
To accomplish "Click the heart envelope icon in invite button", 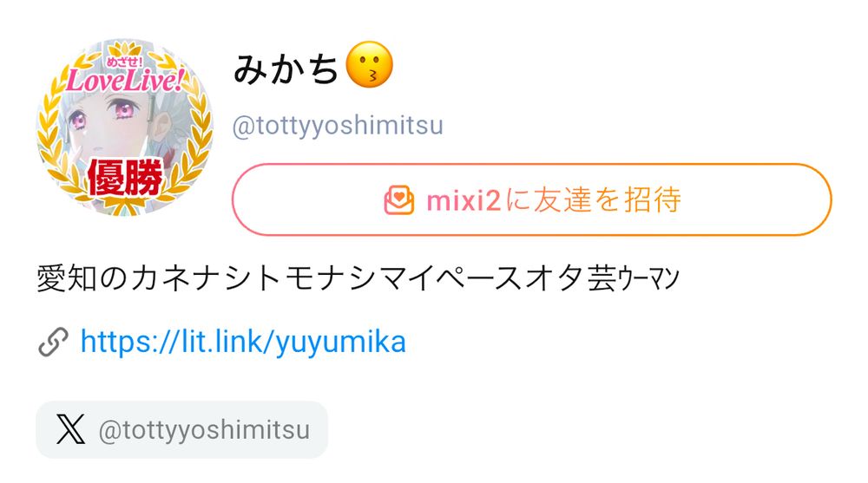I will click(x=398, y=199).
